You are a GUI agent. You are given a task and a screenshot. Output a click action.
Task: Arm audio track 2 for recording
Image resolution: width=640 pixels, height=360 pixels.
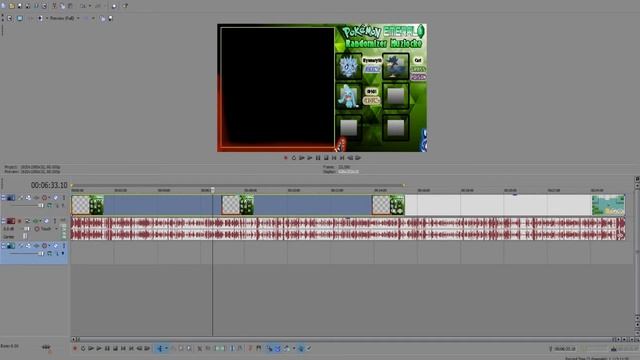click(20, 221)
